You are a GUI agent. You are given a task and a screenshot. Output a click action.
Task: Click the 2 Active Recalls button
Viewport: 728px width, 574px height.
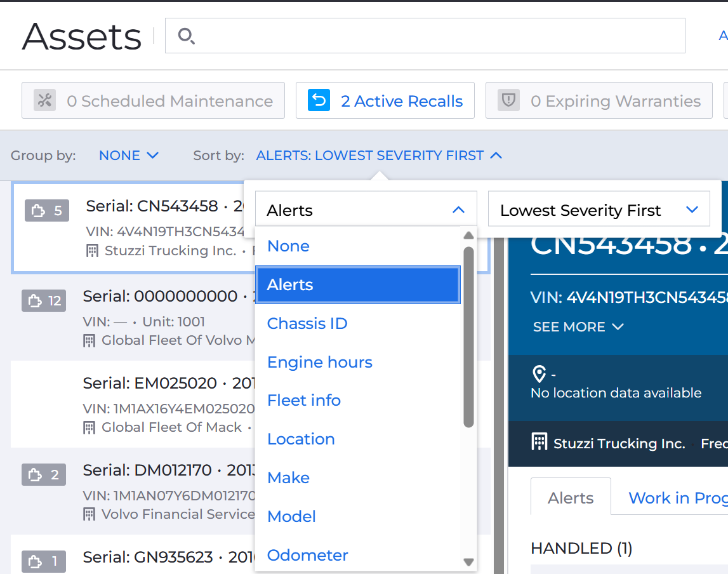click(x=385, y=100)
